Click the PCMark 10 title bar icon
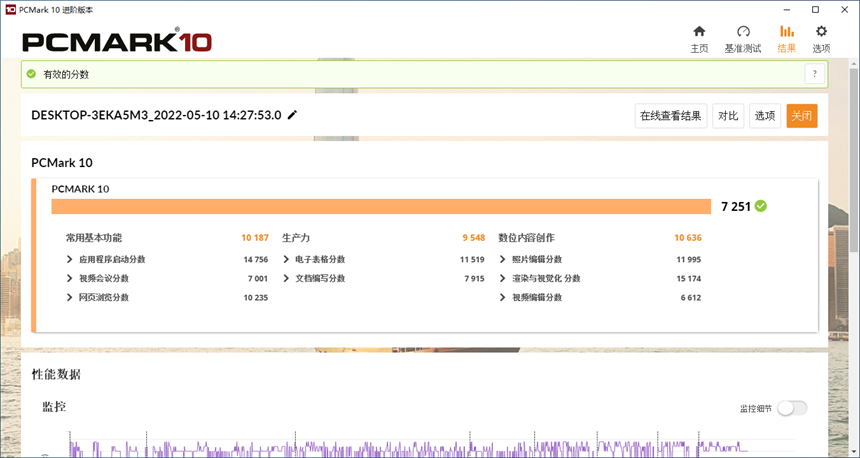860x458 pixels. tap(10, 9)
